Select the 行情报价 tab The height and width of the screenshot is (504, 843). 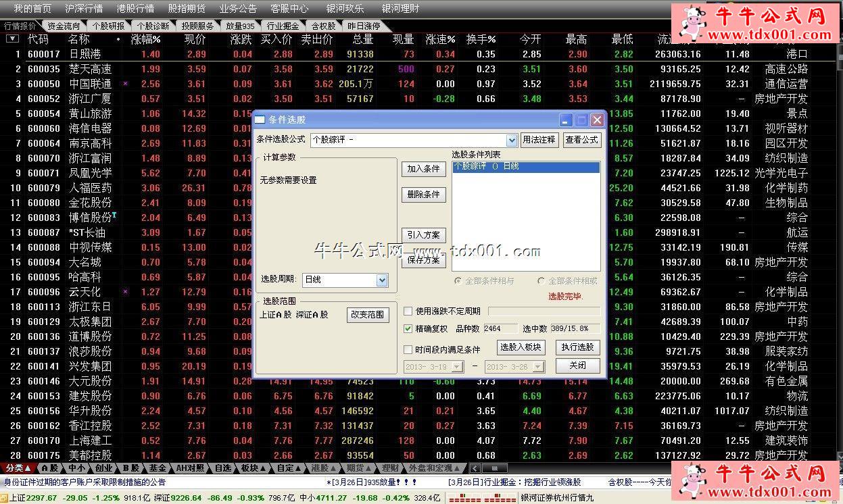[20, 26]
